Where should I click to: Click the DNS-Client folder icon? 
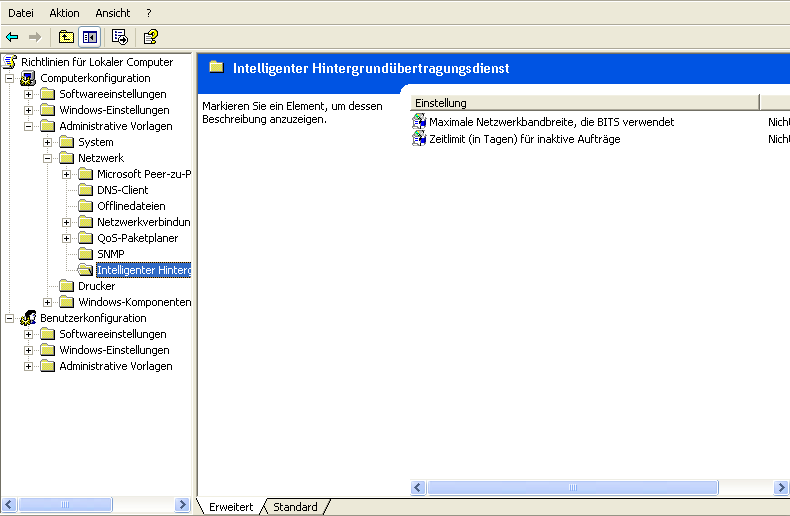(x=86, y=190)
